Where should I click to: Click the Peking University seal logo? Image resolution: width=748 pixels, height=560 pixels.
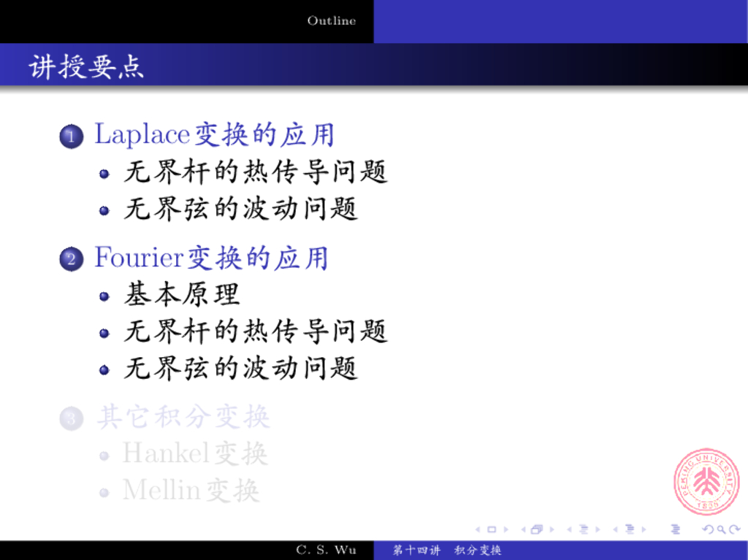[706, 482]
